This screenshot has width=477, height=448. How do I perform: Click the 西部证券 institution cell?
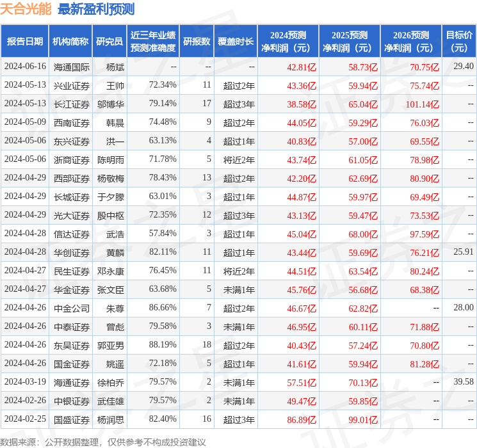pyautogui.click(x=72, y=178)
